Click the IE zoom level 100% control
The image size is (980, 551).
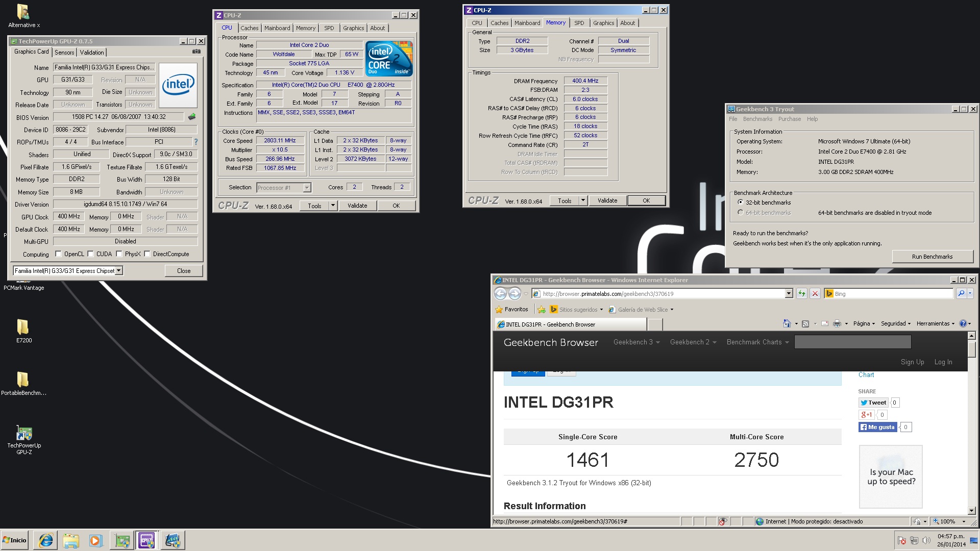coord(949,521)
